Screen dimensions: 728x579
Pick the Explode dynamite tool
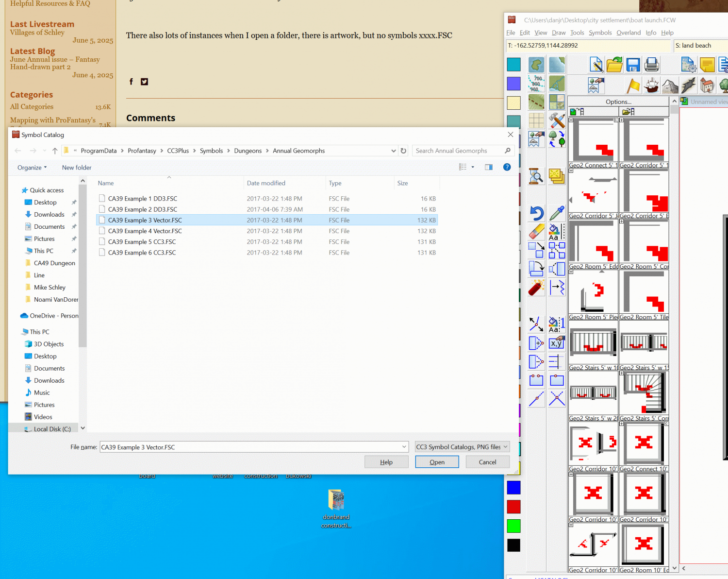pyautogui.click(x=536, y=288)
